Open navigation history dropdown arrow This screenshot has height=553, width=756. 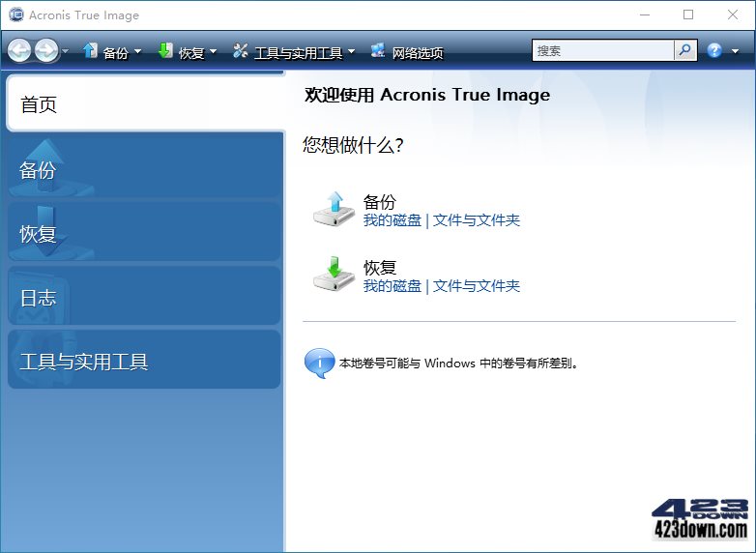pos(65,50)
